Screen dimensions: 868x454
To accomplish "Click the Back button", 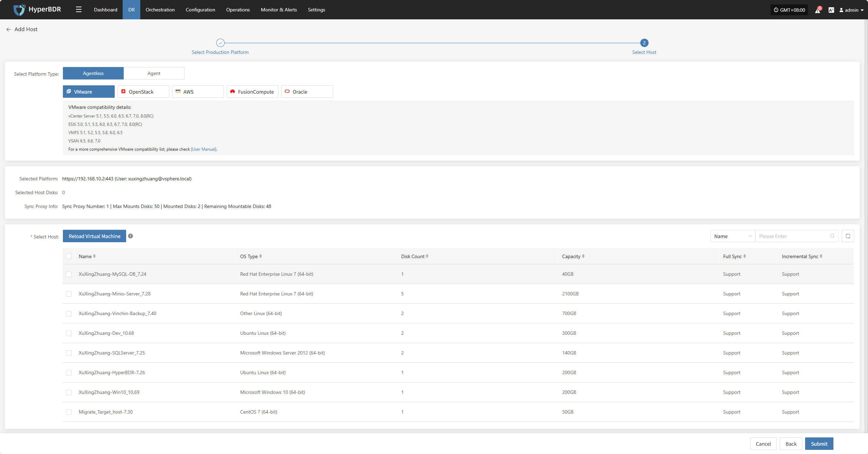I will click(791, 444).
